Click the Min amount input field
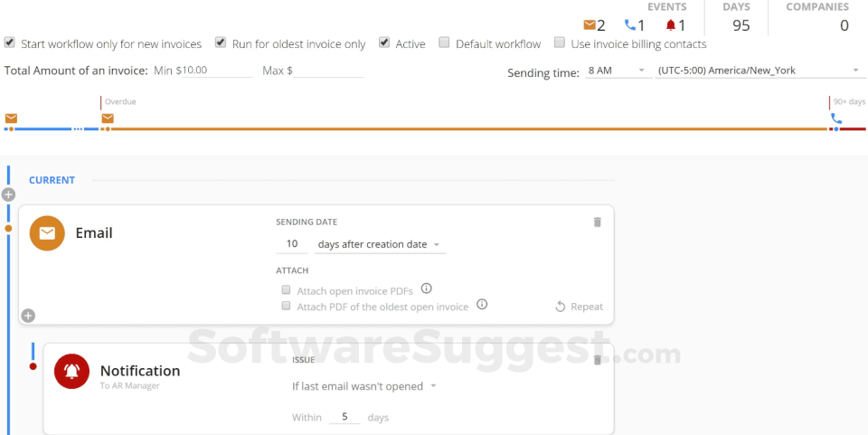Image resolution: width=868 pixels, height=435 pixels. [x=217, y=71]
